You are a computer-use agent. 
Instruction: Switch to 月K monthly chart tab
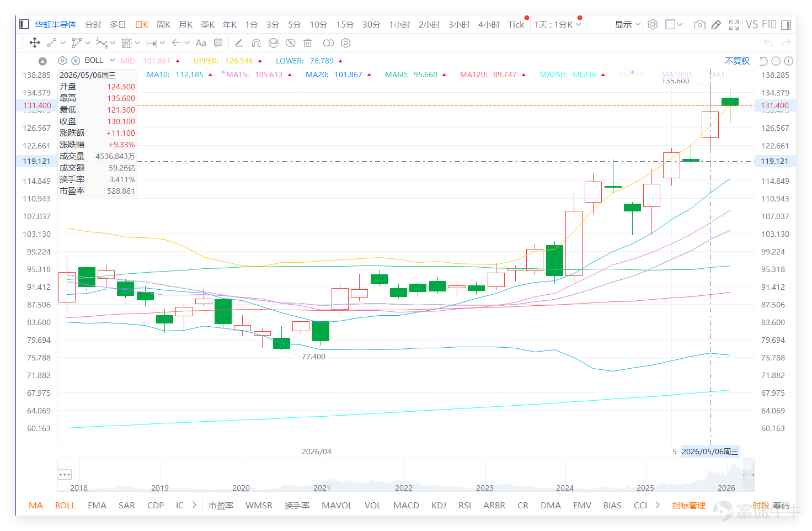point(186,24)
